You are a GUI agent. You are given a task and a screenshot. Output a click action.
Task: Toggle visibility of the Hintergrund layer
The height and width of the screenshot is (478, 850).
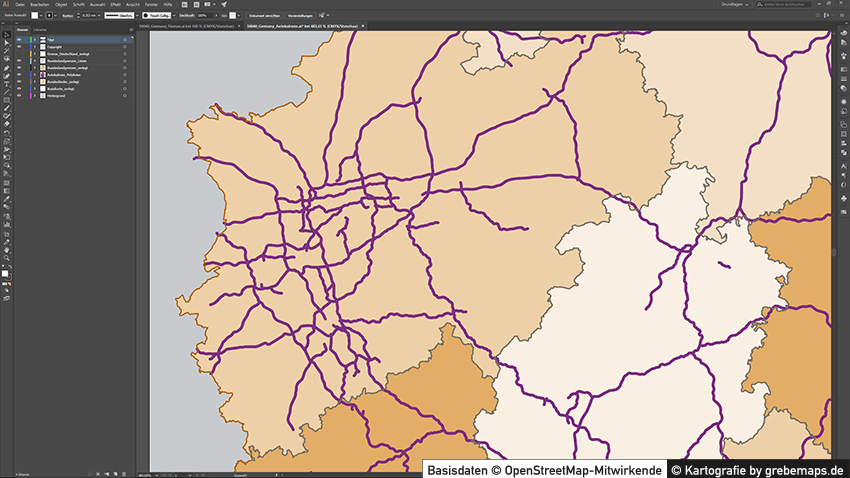(19, 96)
